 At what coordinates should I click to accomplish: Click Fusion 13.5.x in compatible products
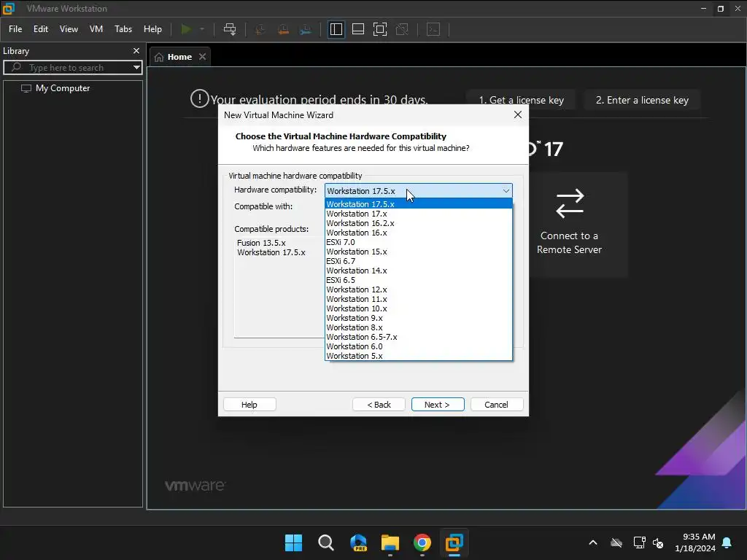[x=261, y=243]
